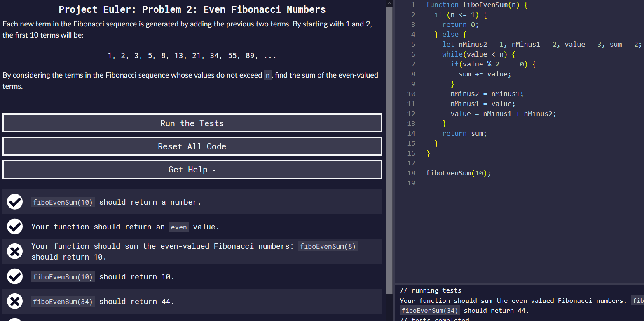Place the cursor on 'return sum;' in the editor
644x321 pixels.
tap(464, 133)
